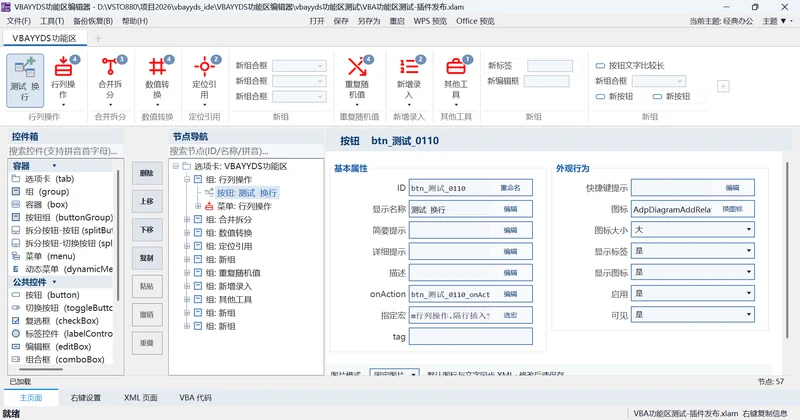The image size is (800, 420).
Task: Click Office 预览 in top toolbar
Action: 475,21
